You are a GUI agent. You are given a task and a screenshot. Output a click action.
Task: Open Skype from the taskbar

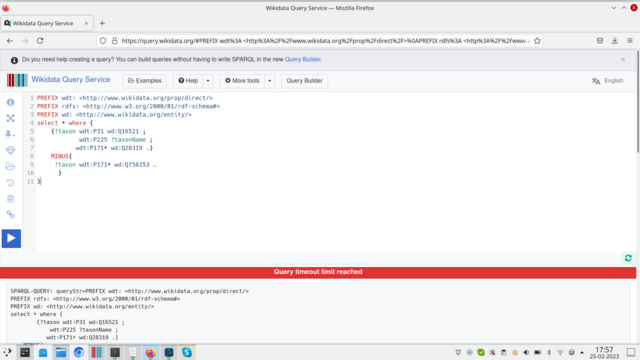[187, 352]
